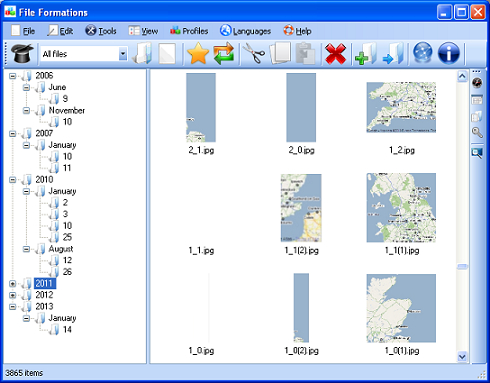490x383 pixels.
Task: Click the magnifying glass sidebar icon
Action: (477, 133)
